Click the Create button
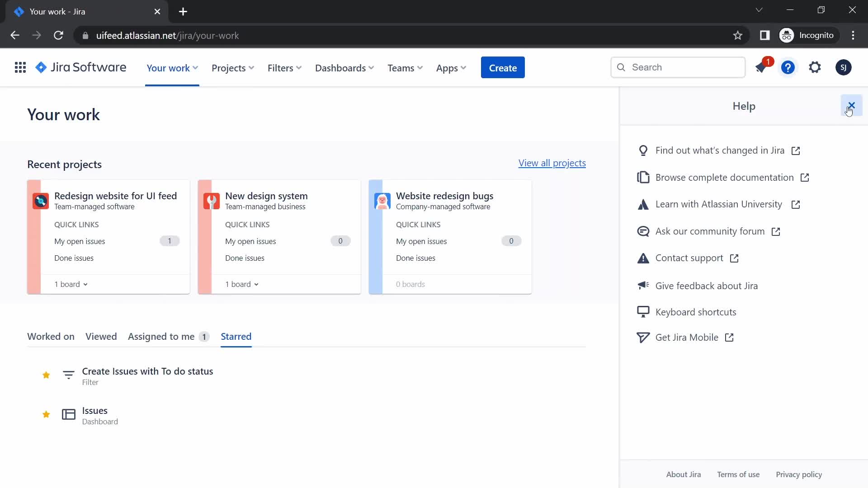The image size is (868, 488). [x=503, y=68]
